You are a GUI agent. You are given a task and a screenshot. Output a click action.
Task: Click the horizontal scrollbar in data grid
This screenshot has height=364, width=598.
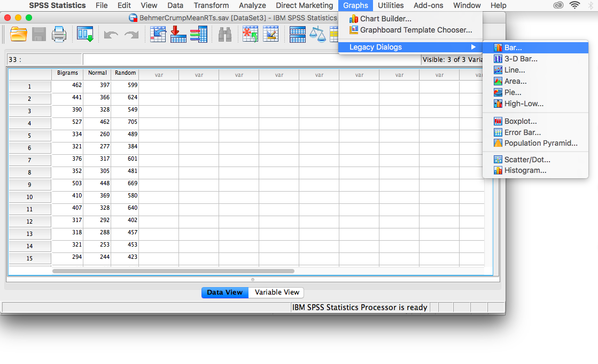(x=173, y=271)
